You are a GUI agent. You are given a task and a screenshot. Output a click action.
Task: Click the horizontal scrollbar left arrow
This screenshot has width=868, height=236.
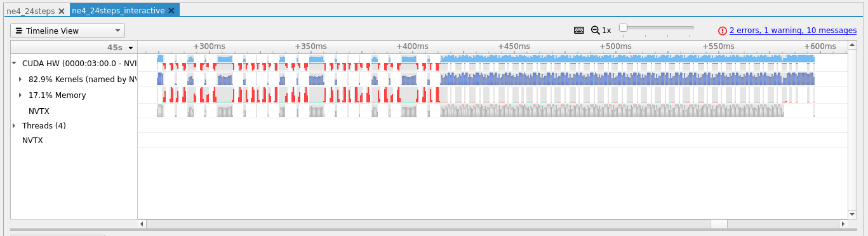142,224
